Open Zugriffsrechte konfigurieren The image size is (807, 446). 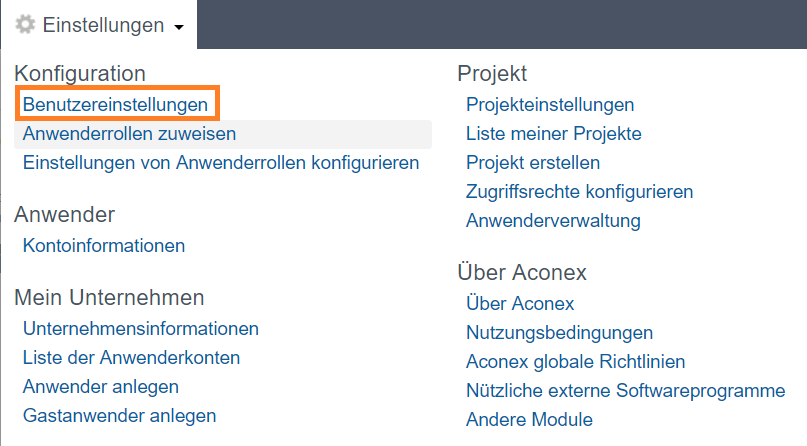pyautogui.click(x=580, y=192)
